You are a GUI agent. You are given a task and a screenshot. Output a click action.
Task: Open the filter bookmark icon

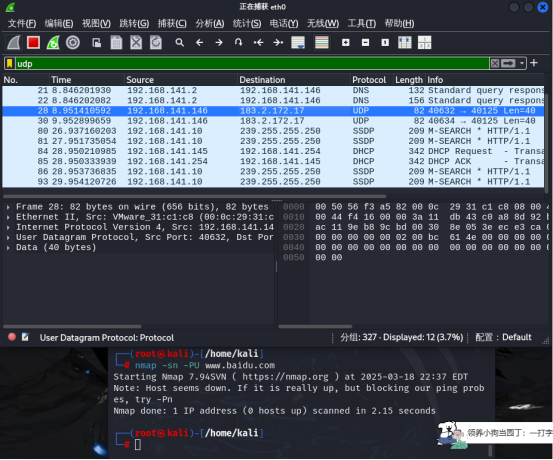[x=10, y=63]
